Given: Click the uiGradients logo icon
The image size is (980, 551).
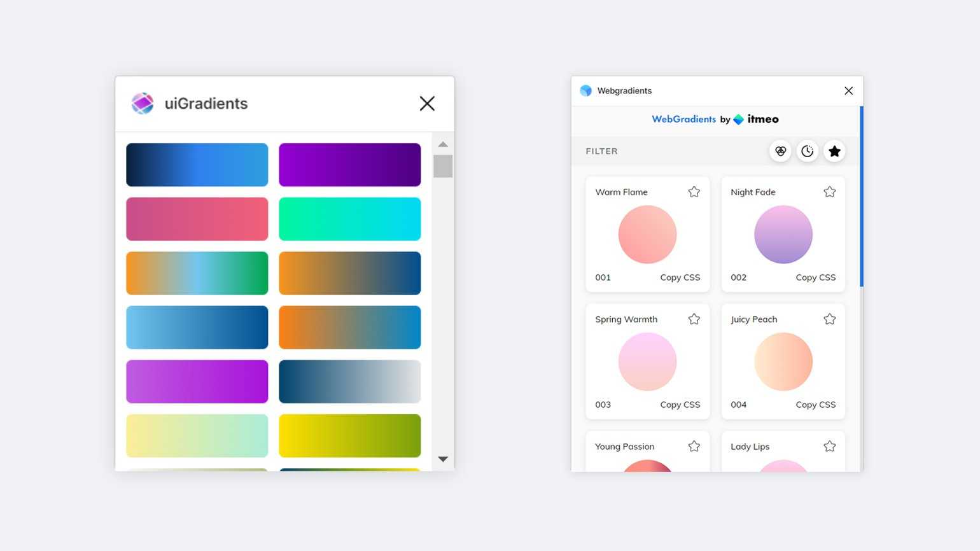Looking at the screenshot, I should [x=143, y=103].
